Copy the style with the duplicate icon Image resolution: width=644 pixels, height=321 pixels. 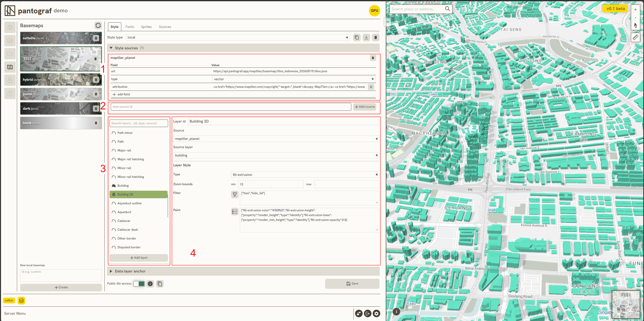coord(357,37)
